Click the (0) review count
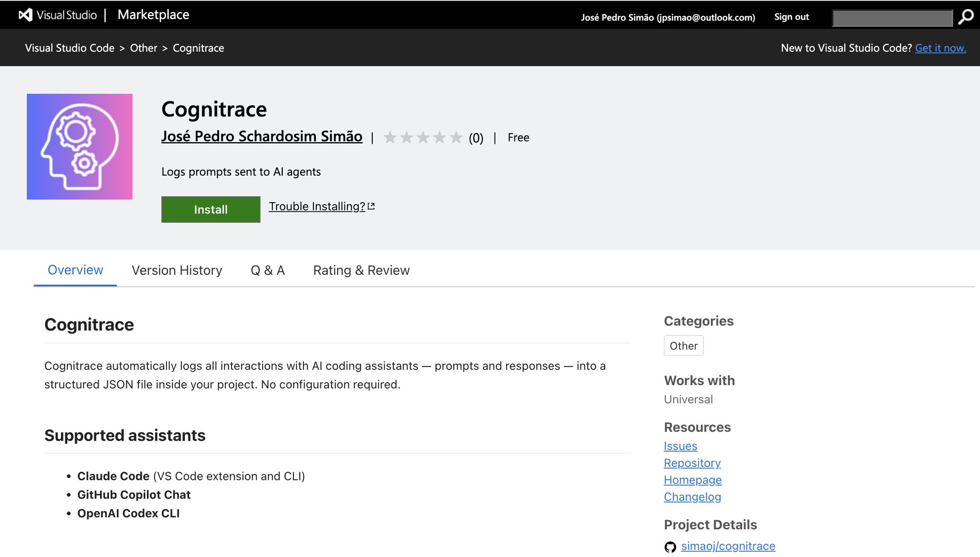The height and width of the screenshot is (557, 980). coord(476,138)
